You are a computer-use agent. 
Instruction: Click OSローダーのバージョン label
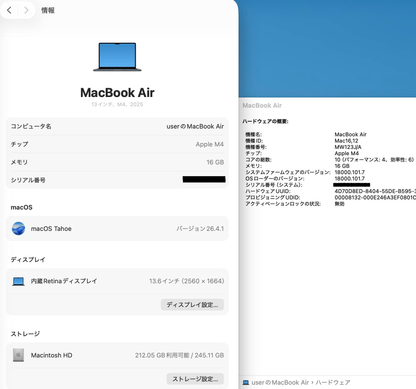tap(275, 179)
